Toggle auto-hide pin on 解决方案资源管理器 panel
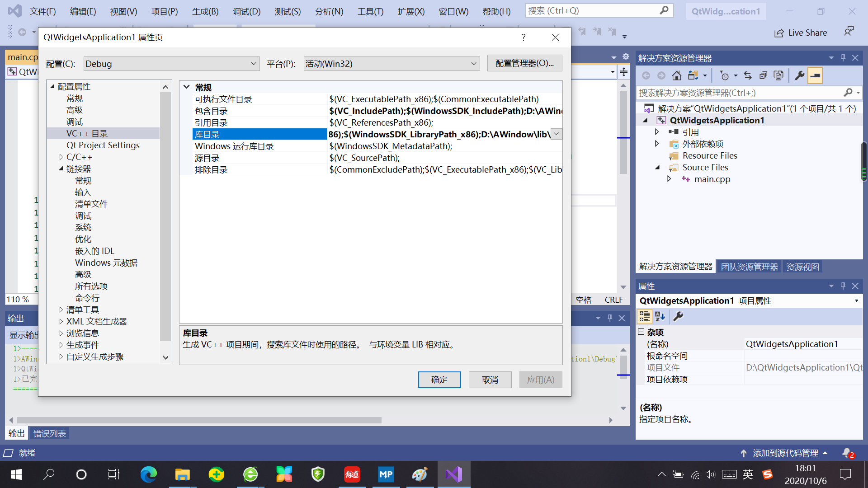The height and width of the screenshot is (488, 868). pos(843,58)
